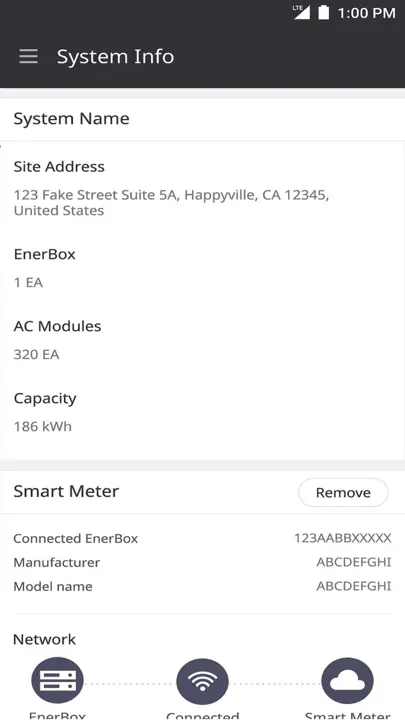Screen dimensions: 405x720
Task: Select the AC Modules 320 EA entry
Action: pos(202,340)
